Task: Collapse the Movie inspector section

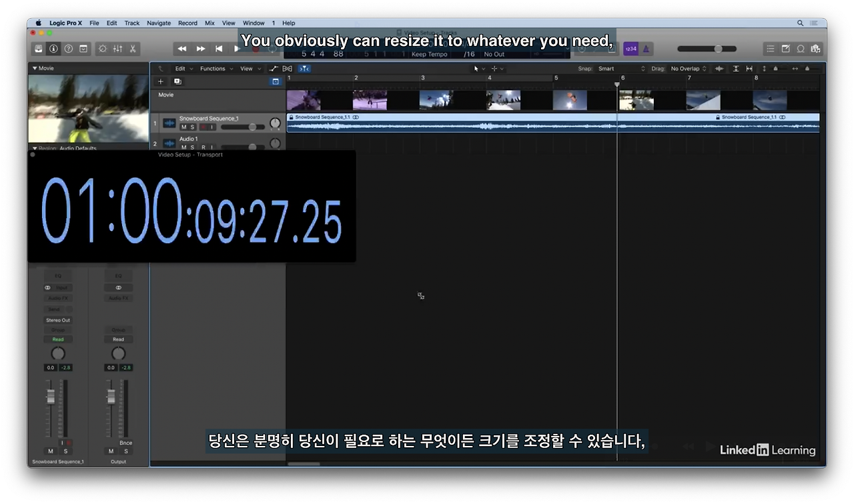Action: (x=35, y=68)
